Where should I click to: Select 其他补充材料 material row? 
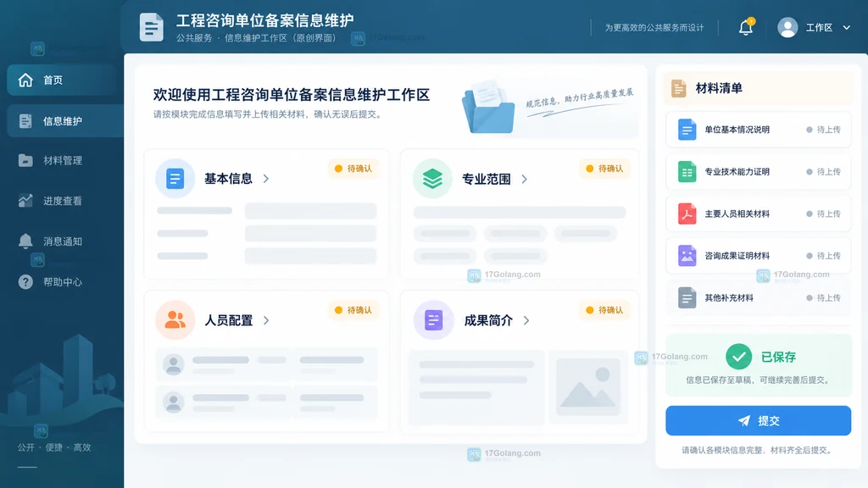coord(758,297)
